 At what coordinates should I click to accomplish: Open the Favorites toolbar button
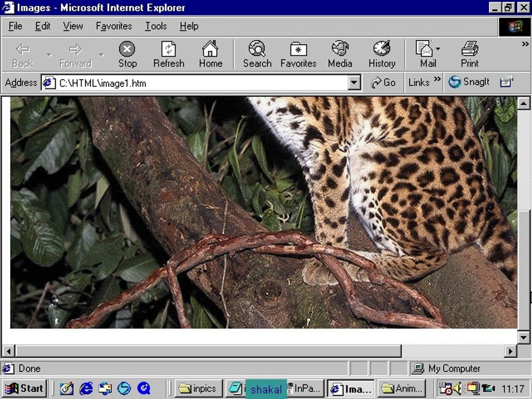(x=298, y=54)
